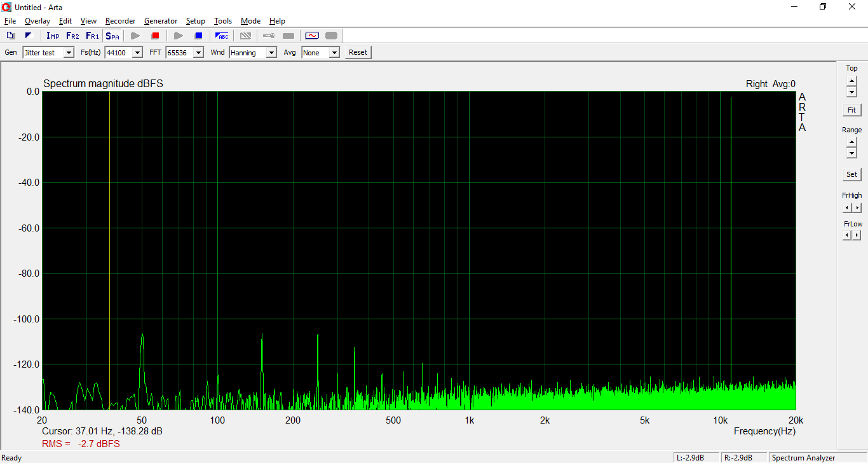Open the Overlay menu
The width and height of the screenshot is (868, 463).
tap(37, 21)
